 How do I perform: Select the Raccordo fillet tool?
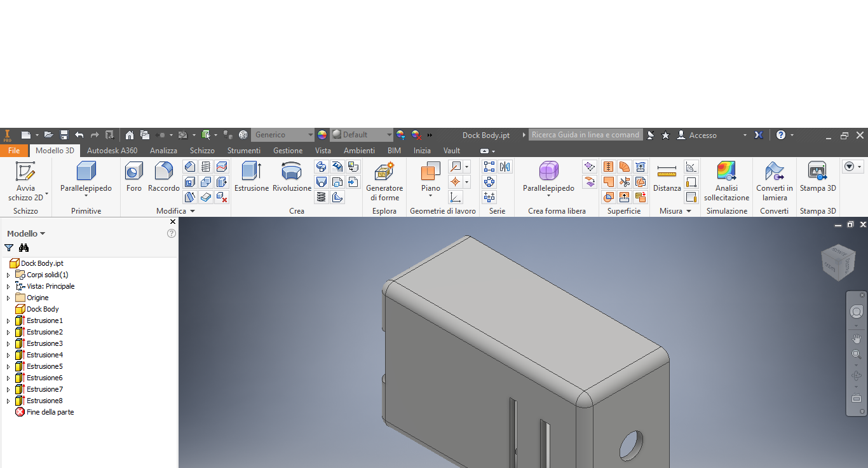tap(164, 177)
